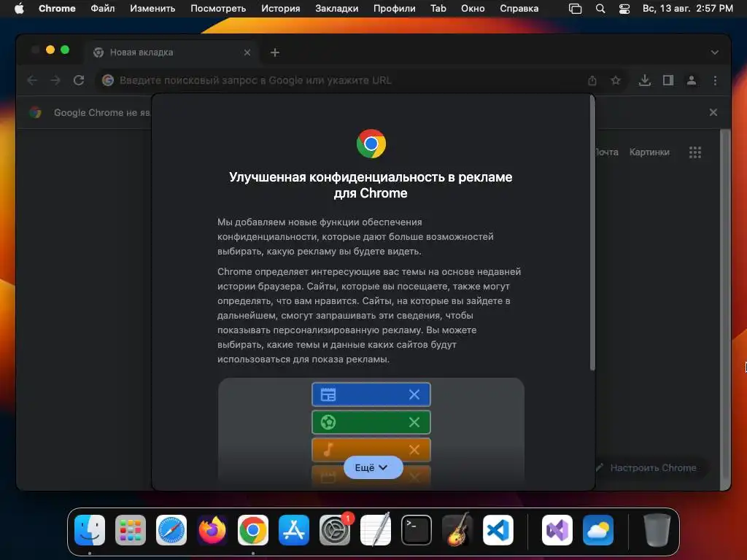Image resolution: width=747 pixels, height=560 pixels.
Task: Dismiss the default browser infobar
Action: coord(713,112)
